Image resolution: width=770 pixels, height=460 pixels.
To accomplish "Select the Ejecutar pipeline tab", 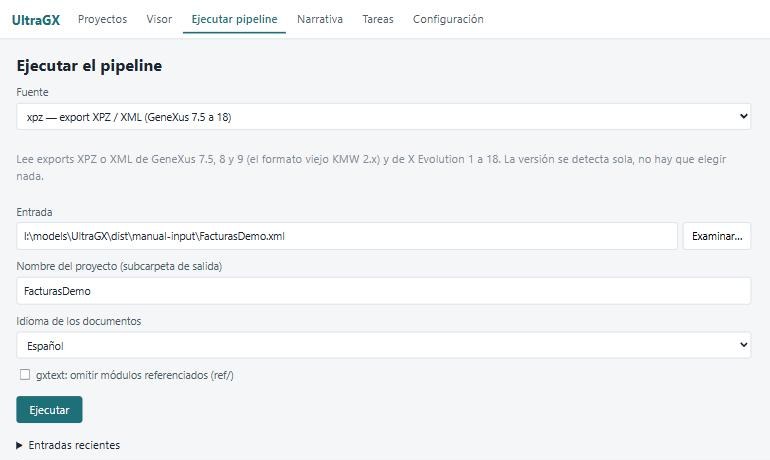I will pyautogui.click(x=234, y=19).
